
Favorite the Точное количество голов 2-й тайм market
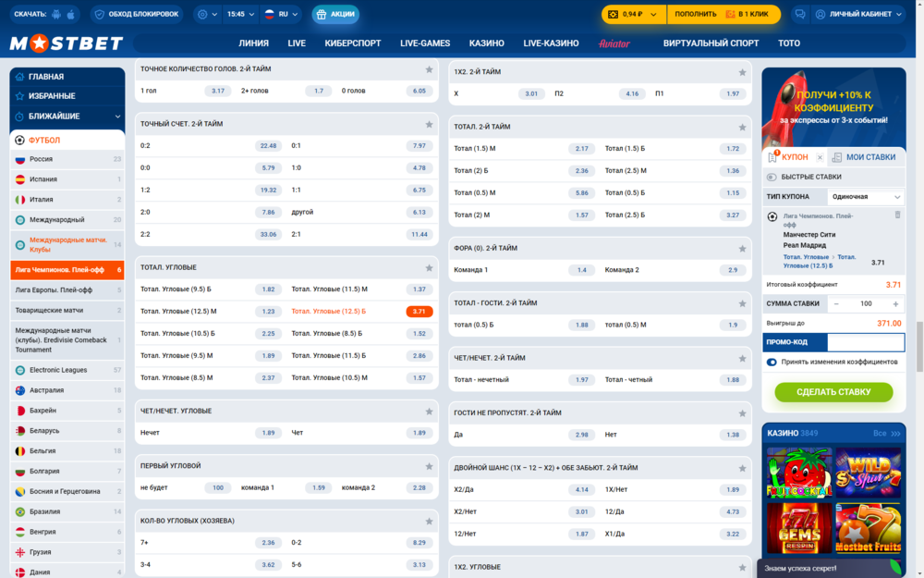pos(429,69)
